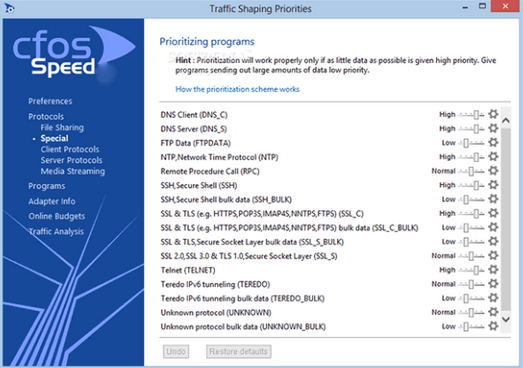Open gear settings for UNKNOWN_BULK row

click(x=493, y=326)
